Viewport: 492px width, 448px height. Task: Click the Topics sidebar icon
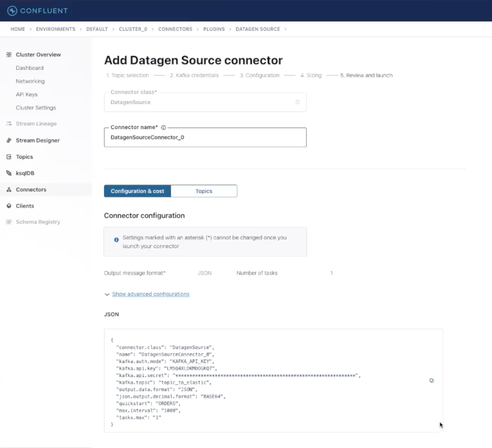pos(9,157)
